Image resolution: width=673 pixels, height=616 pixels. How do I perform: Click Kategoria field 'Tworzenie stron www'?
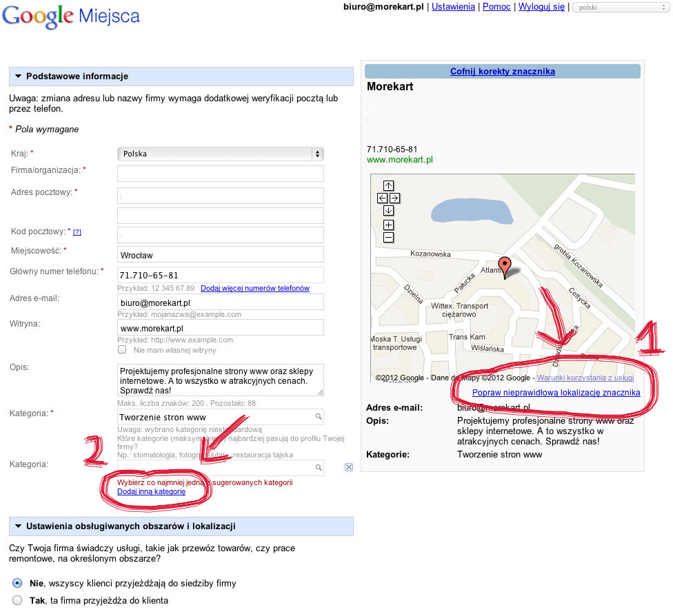221,417
